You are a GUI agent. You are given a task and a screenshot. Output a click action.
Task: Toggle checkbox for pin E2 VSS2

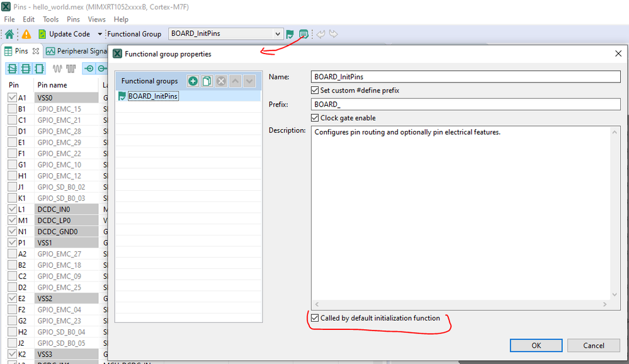point(12,299)
